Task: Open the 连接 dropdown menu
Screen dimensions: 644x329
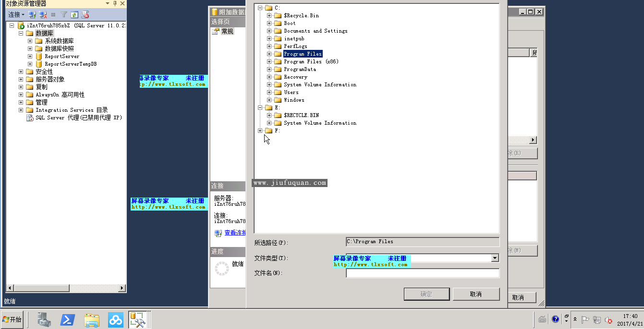Action: pyautogui.click(x=16, y=15)
